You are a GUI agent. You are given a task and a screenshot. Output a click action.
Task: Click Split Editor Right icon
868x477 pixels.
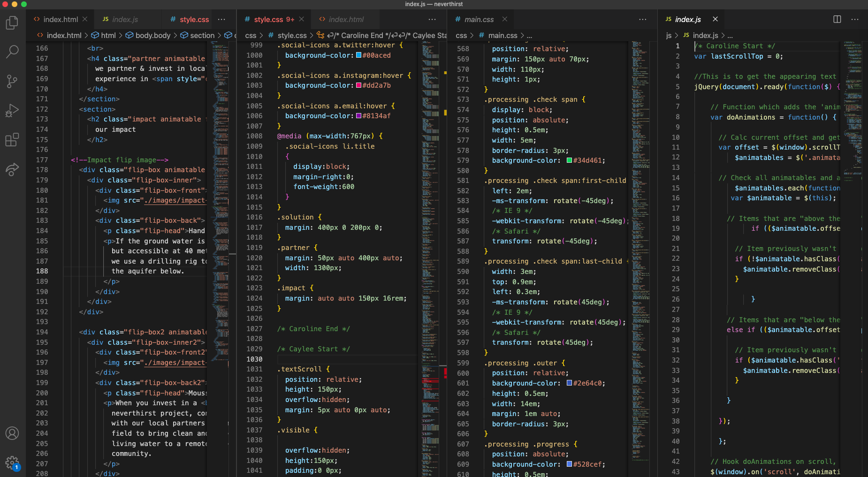pyautogui.click(x=837, y=19)
